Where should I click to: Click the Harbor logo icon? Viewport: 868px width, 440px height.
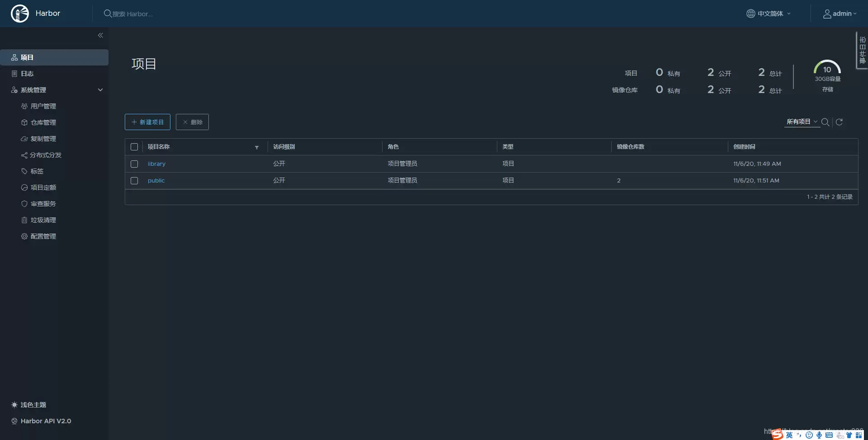pyautogui.click(x=20, y=14)
